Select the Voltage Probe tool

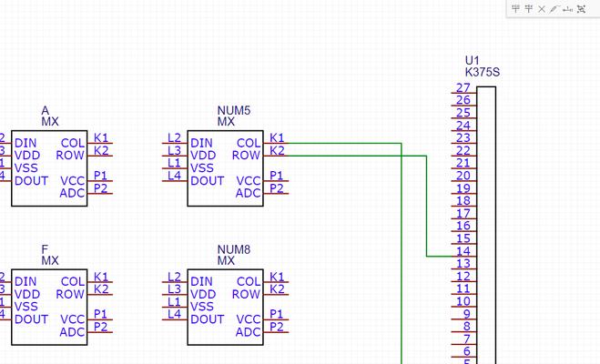[554, 9]
